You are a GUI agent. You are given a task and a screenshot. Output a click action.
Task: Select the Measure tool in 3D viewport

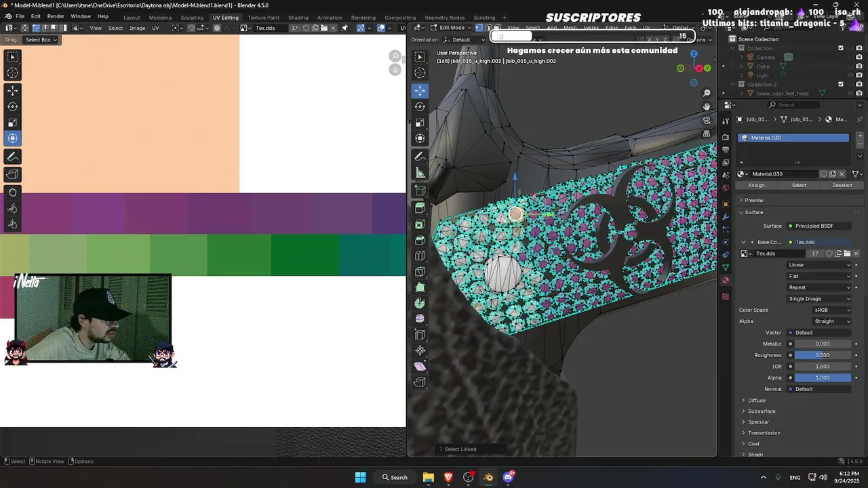pos(420,173)
